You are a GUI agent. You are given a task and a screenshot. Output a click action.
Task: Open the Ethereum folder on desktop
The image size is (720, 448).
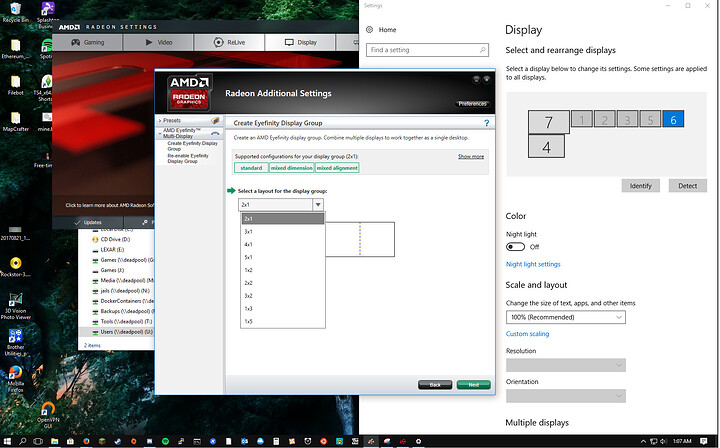15,49
